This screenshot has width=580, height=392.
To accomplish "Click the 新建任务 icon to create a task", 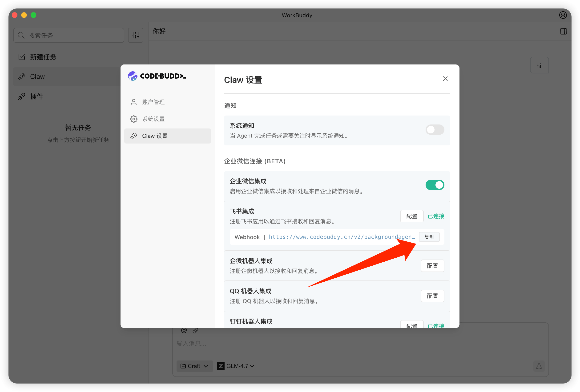I will pyautogui.click(x=22, y=57).
